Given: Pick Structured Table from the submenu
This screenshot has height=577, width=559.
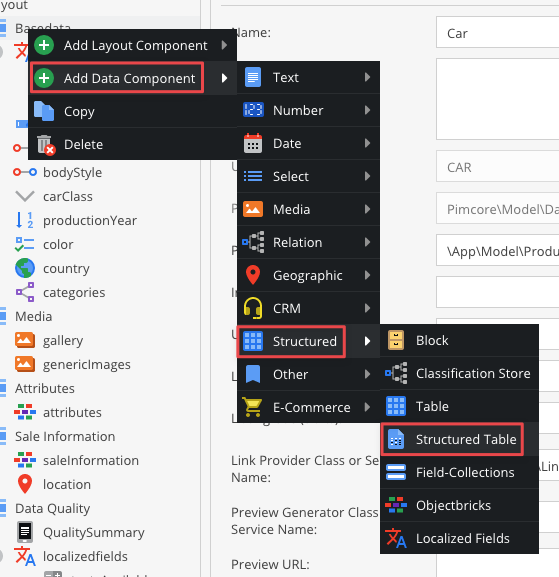Looking at the screenshot, I should [x=459, y=439].
